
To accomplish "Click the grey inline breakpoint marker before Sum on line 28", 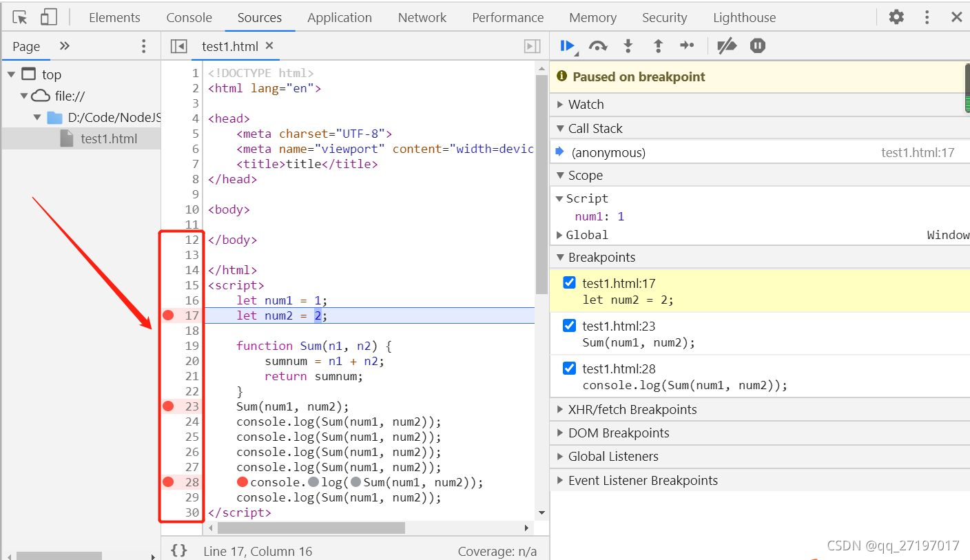I will (x=356, y=482).
